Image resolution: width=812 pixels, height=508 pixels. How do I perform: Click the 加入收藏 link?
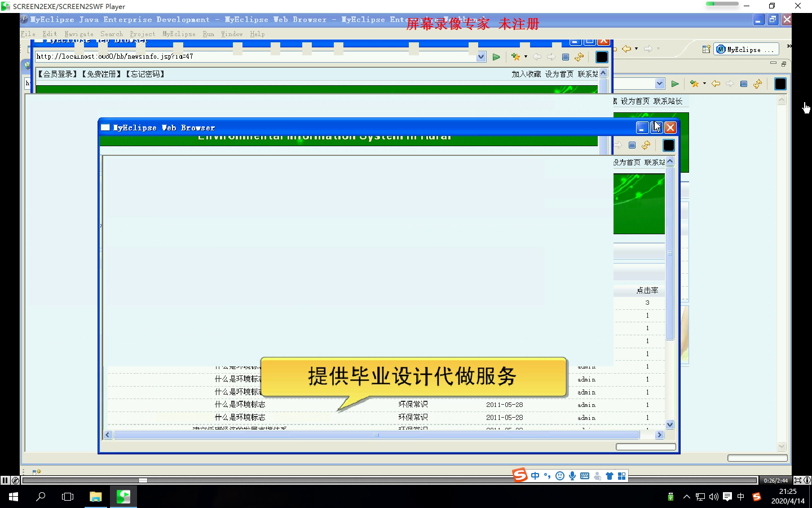click(x=526, y=74)
